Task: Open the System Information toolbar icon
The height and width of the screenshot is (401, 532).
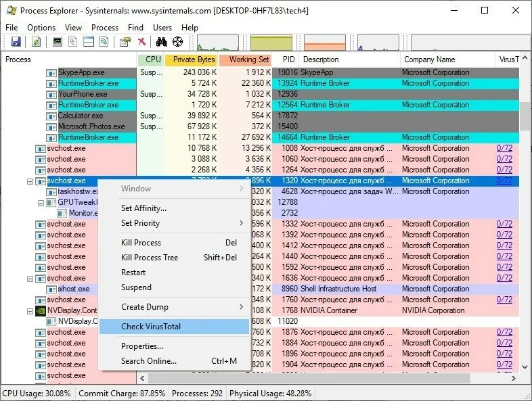Action: pyautogui.click(x=58, y=42)
